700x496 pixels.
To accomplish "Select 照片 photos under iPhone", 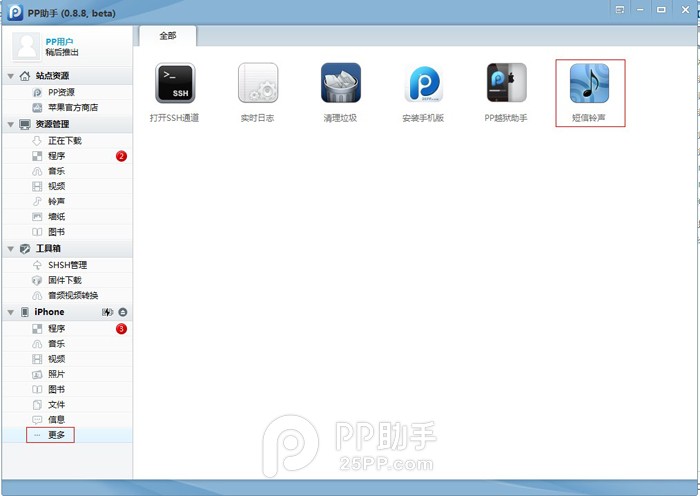I will pyautogui.click(x=67, y=374).
